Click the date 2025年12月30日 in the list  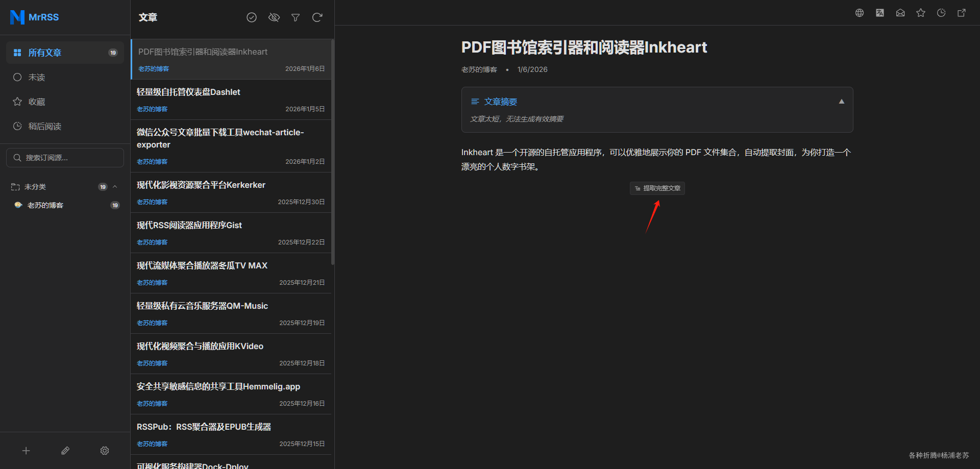[x=301, y=202]
